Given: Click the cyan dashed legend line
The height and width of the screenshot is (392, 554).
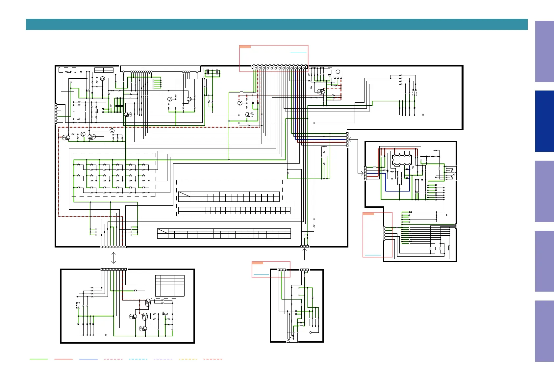Looking at the screenshot, I should [x=138, y=359].
